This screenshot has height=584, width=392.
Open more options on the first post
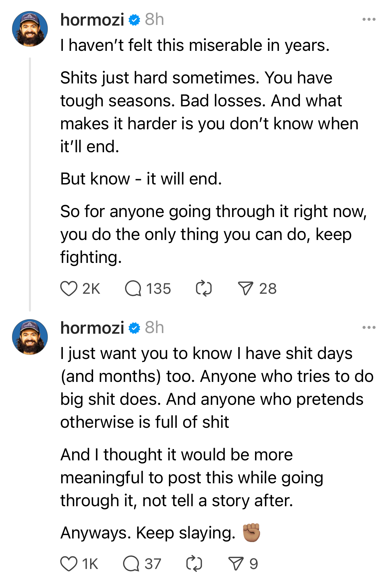coord(369,20)
